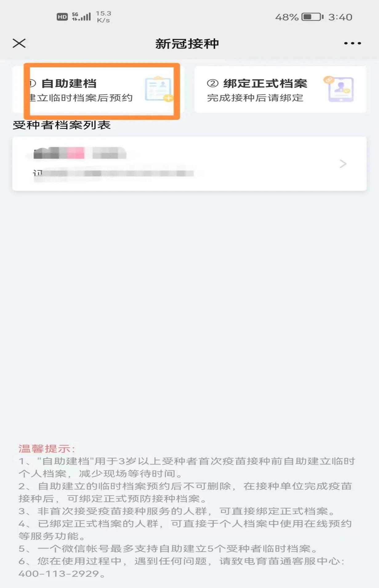Tap the 5G signal strength icon
This screenshot has height=588, width=379.
click(x=81, y=17)
